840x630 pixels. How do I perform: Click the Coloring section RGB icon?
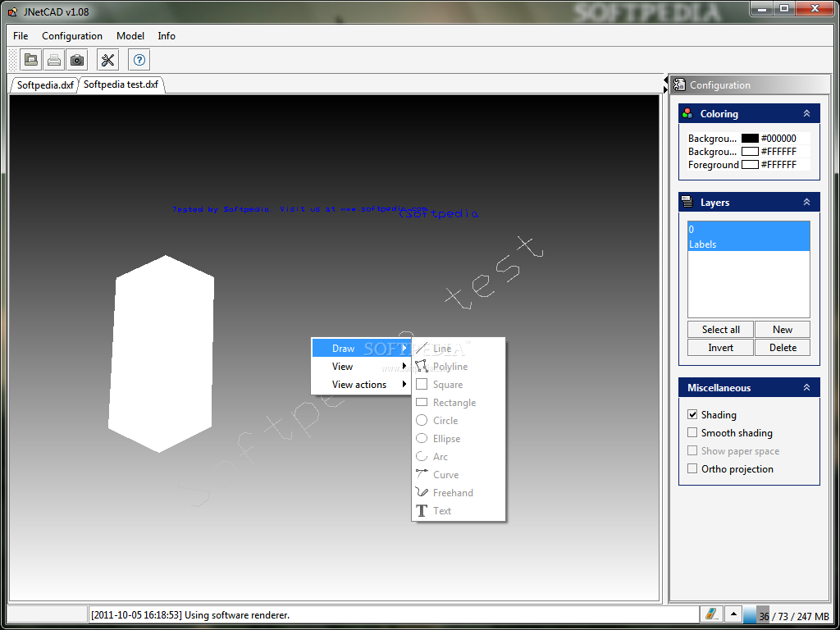[687, 113]
